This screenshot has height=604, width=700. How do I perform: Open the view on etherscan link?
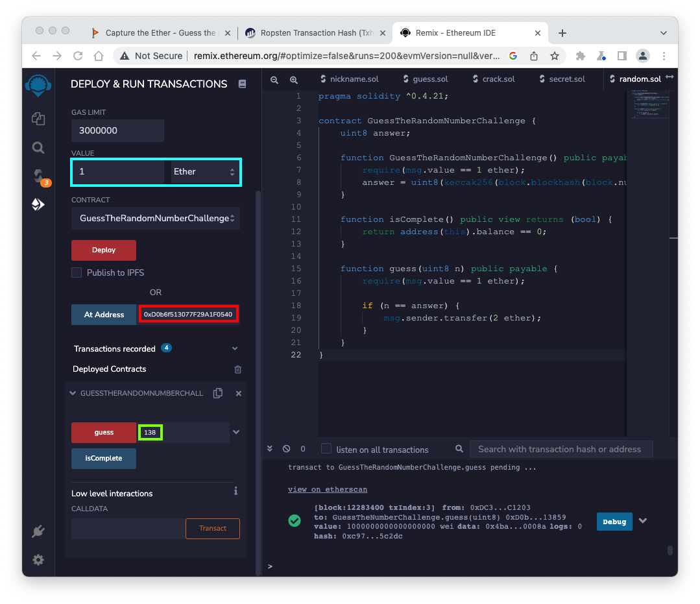327,489
